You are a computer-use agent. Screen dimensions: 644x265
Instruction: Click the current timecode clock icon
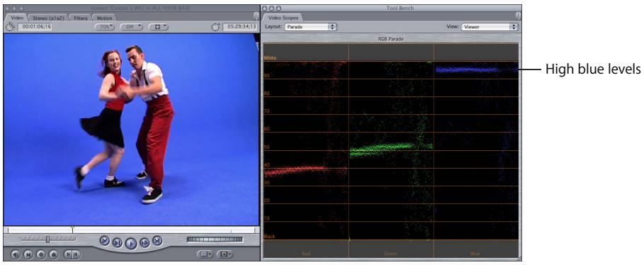(216, 27)
